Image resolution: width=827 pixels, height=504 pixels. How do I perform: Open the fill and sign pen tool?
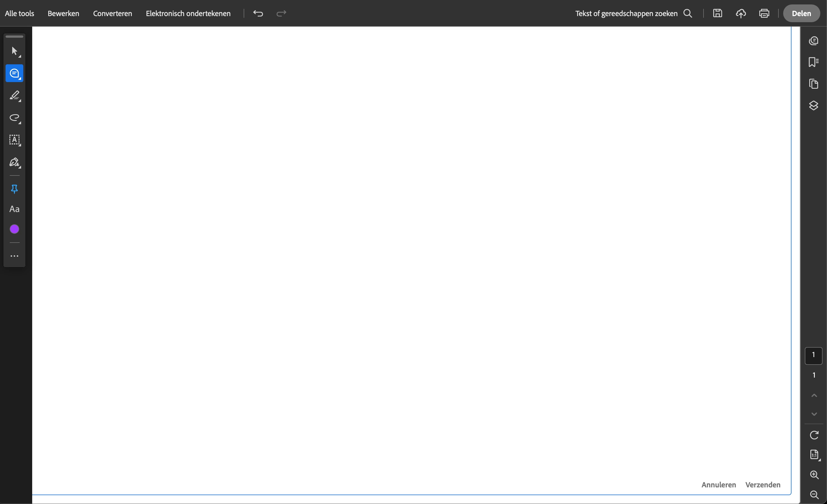tap(14, 162)
